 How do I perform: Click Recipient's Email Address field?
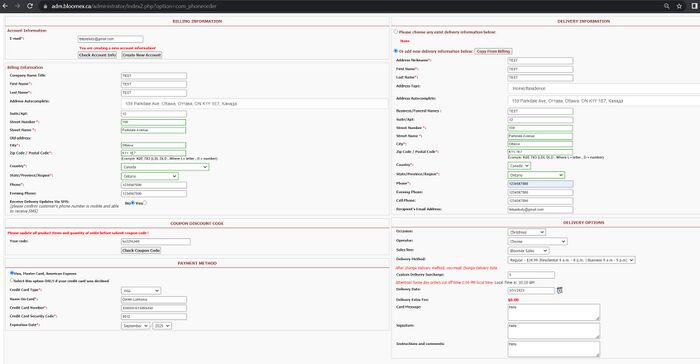(540, 209)
